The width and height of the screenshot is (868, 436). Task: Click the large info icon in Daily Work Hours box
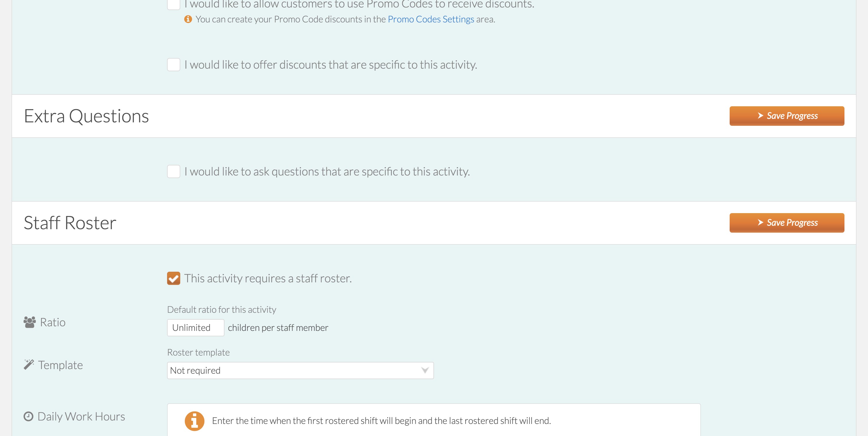(x=194, y=421)
